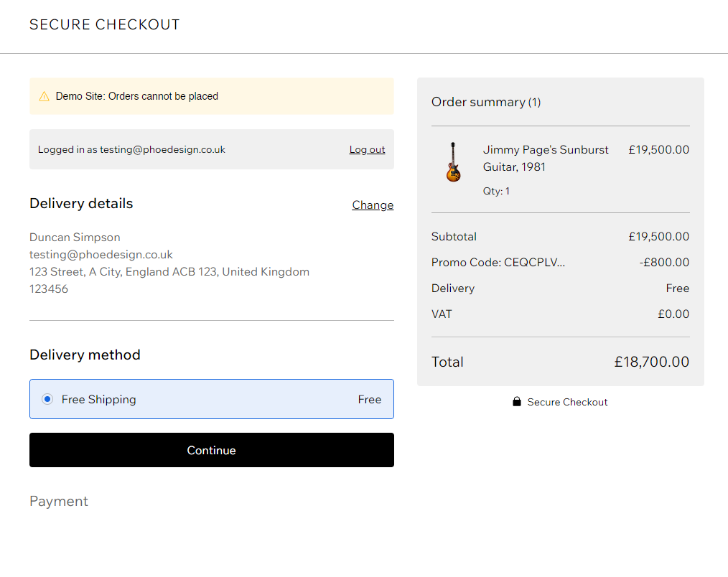The height and width of the screenshot is (577, 728).
Task: Click Change next to Delivery details
Action: coord(373,205)
